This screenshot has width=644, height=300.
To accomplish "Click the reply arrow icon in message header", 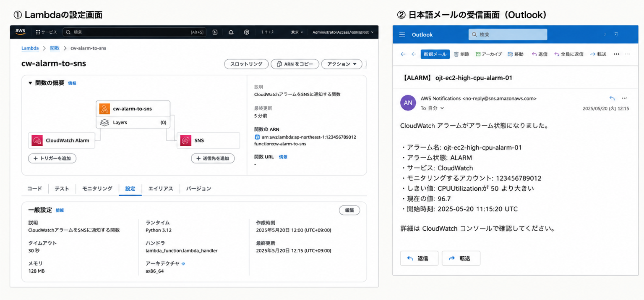I will pos(612,98).
